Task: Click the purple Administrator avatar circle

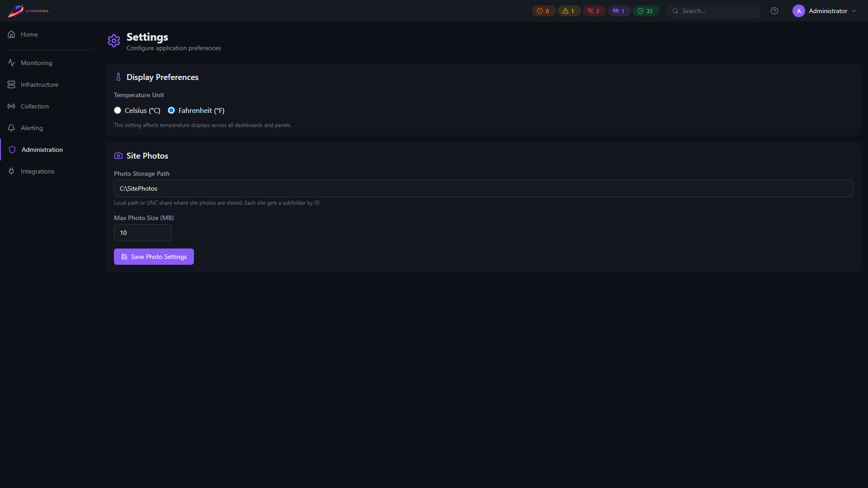Action: click(x=799, y=11)
